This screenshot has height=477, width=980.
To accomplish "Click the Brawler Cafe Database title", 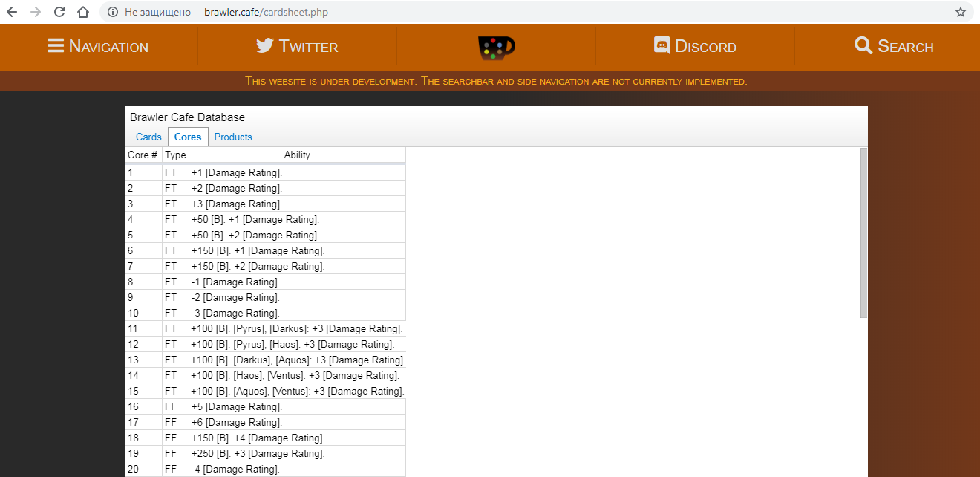I will (187, 117).
